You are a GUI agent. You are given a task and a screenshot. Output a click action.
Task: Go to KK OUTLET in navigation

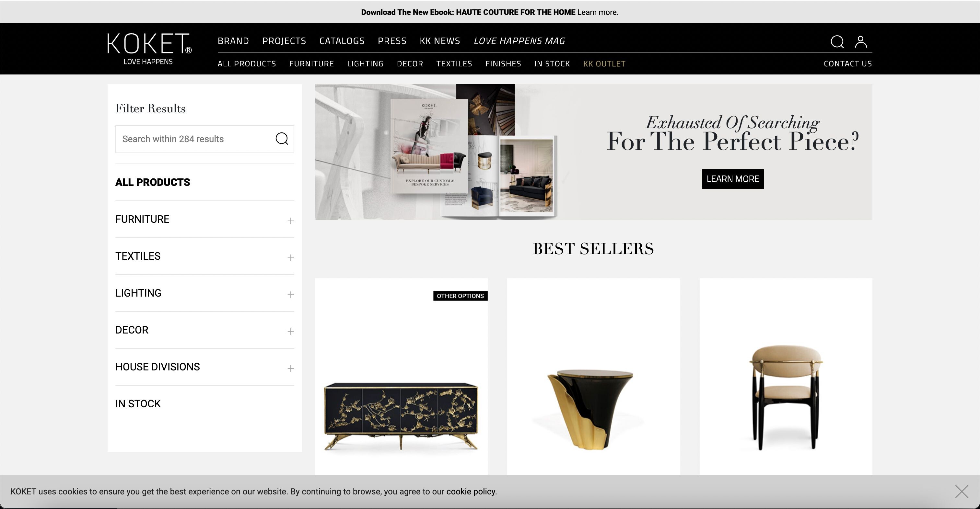[x=604, y=64]
